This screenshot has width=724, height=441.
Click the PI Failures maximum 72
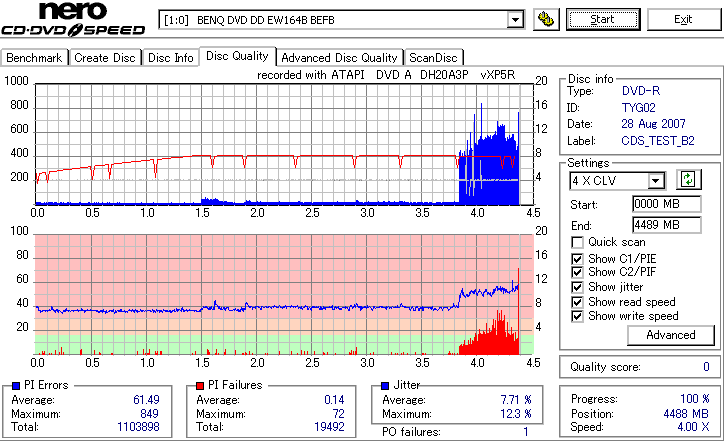coord(338,413)
